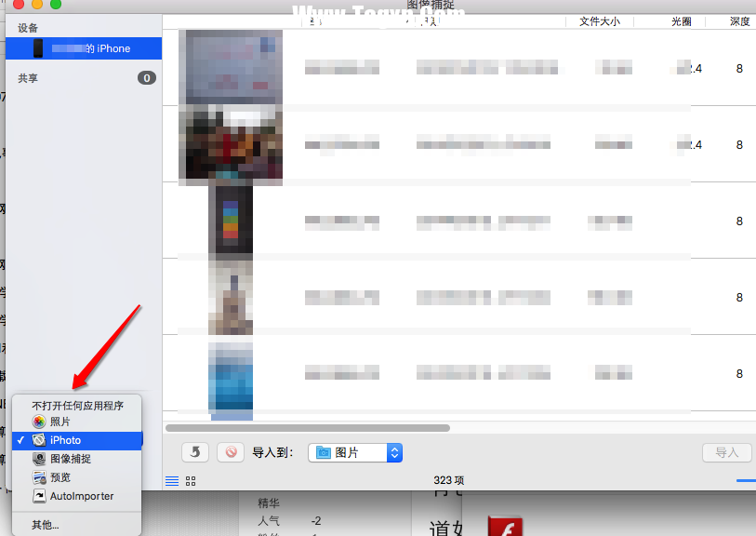Select the iPhone device in sidebar
756x536 pixels.
[84, 48]
